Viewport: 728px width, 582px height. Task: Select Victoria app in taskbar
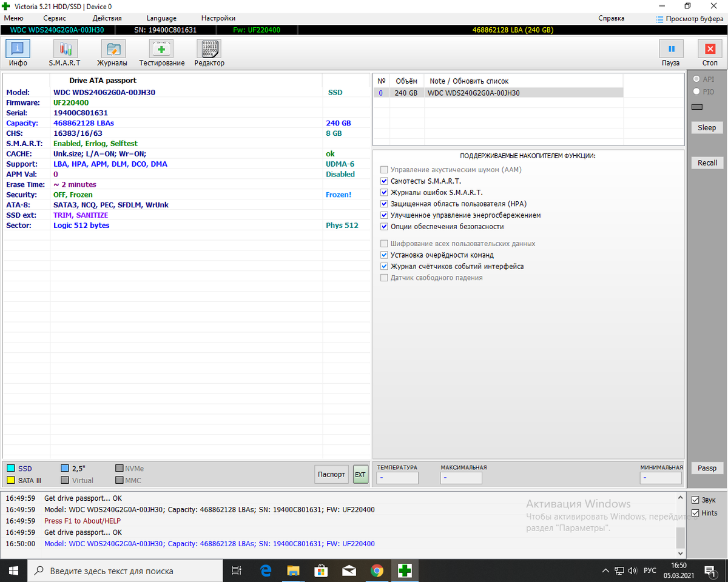tap(405, 570)
